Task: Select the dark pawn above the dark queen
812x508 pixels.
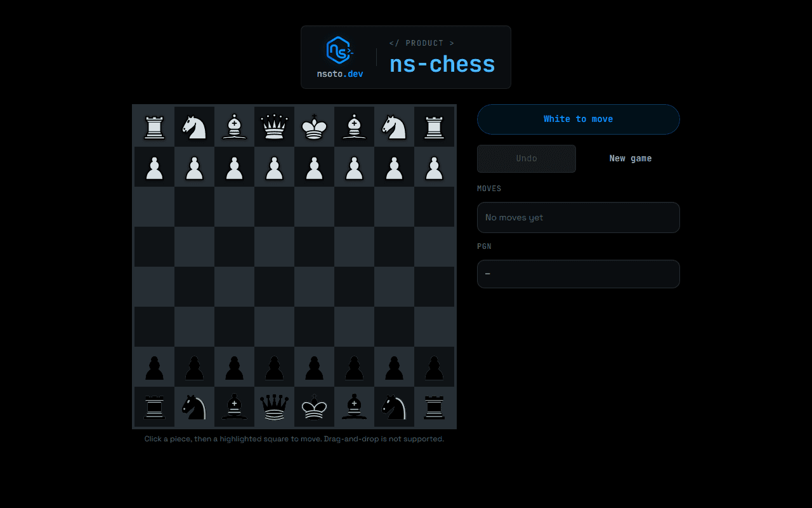Action: [274, 367]
